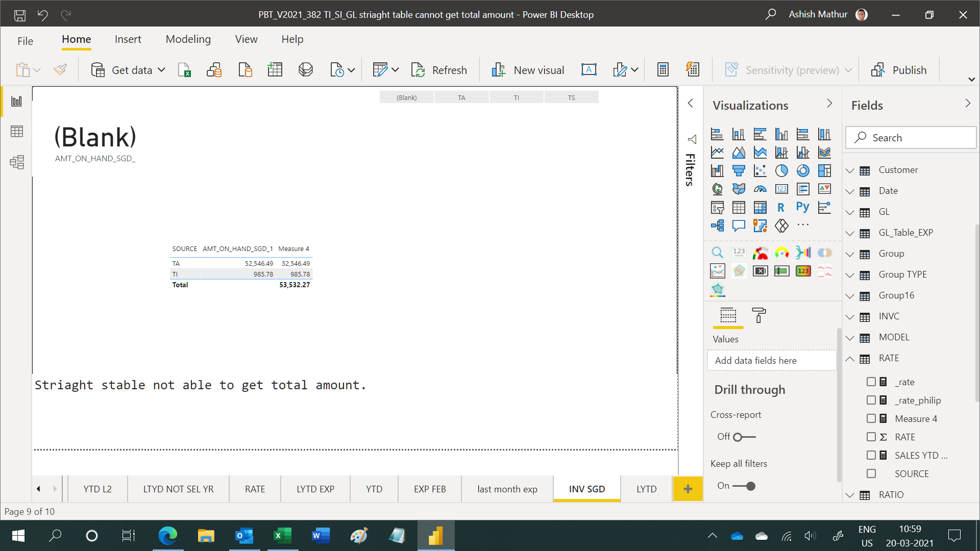
Task: Toggle Keep all filters switch
Action: [744, 486]
